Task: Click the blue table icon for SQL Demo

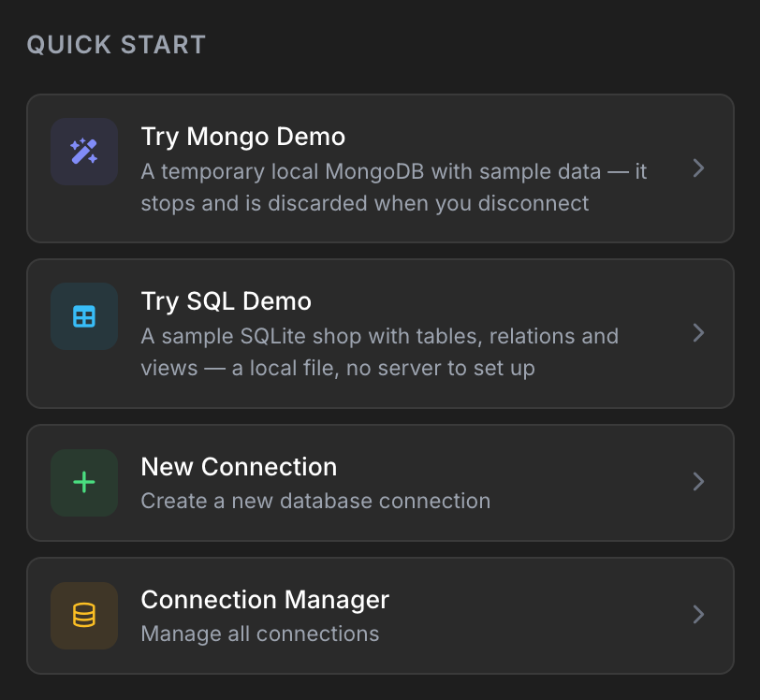Action: coord(84,316)
